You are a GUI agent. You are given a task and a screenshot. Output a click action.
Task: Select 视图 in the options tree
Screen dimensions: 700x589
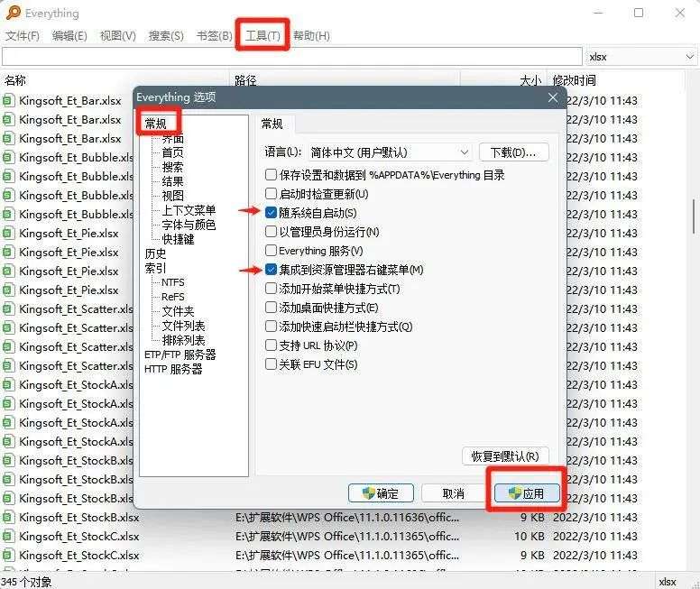point(173,196)
